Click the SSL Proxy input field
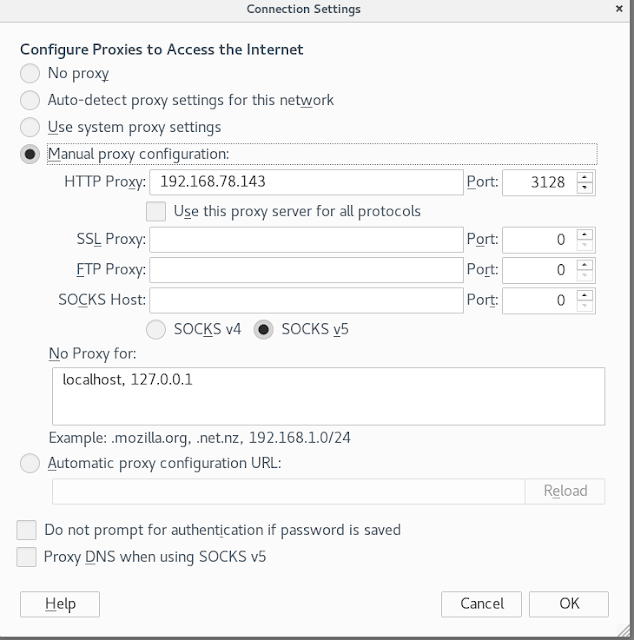634x640 pixels. point(306,240)
